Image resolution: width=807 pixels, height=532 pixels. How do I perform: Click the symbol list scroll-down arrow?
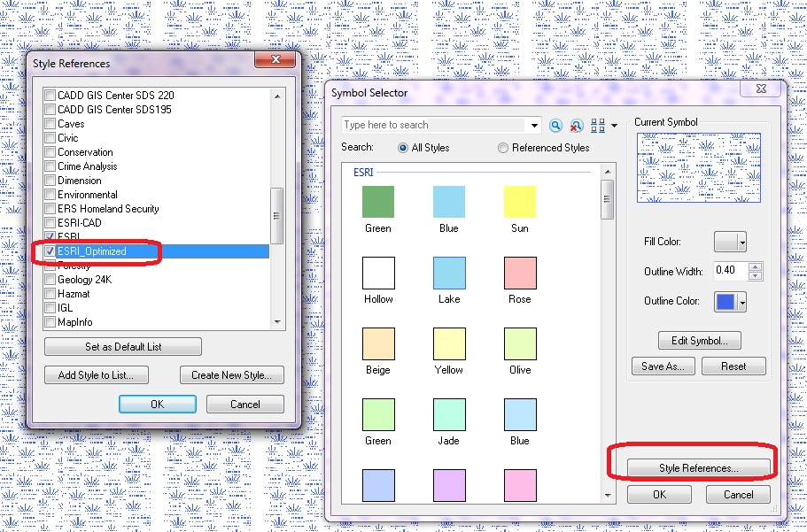608,496
